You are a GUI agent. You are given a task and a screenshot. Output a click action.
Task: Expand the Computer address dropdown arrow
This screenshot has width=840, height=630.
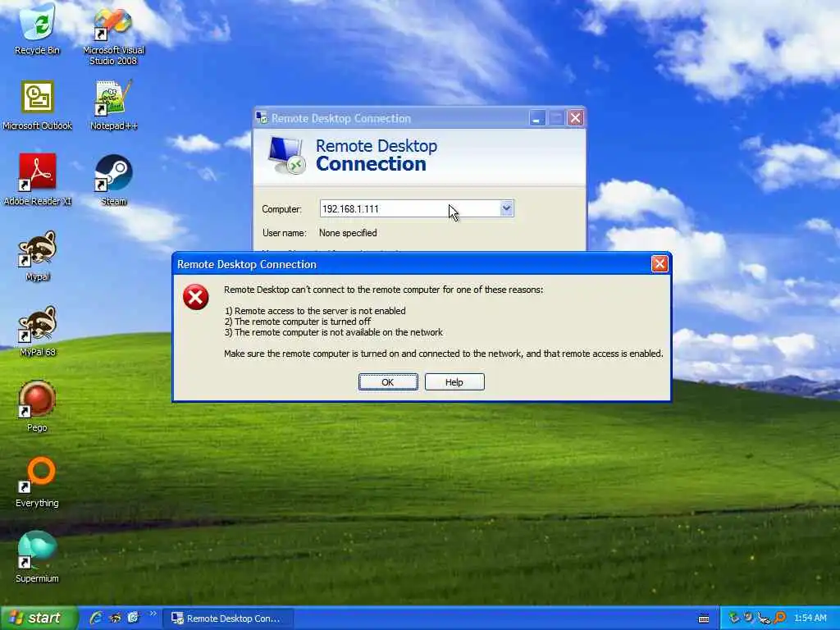click(x=506, y=208)
